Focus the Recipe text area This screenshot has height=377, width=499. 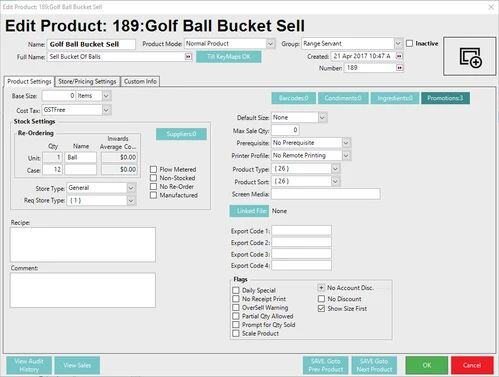click(x=83, y=245)
